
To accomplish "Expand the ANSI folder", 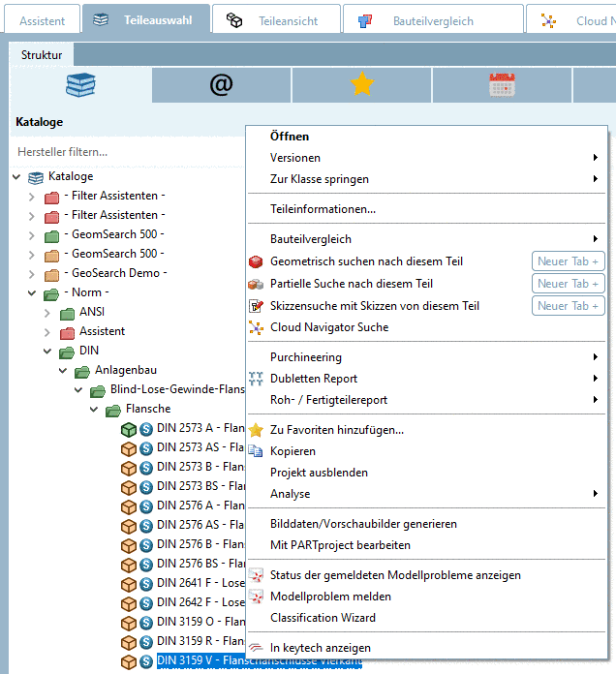I will point(47,313).
